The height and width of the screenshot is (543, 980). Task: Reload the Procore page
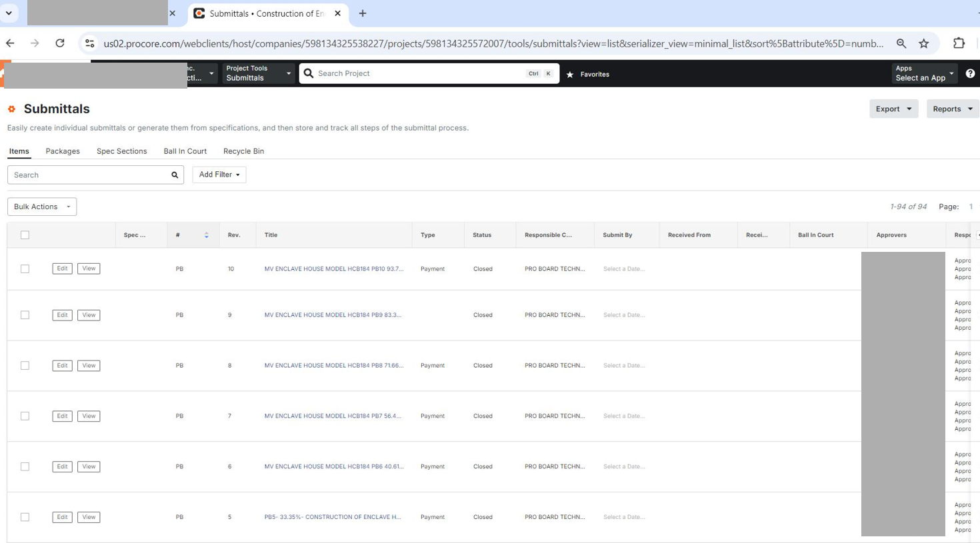(x=60, y=43)
